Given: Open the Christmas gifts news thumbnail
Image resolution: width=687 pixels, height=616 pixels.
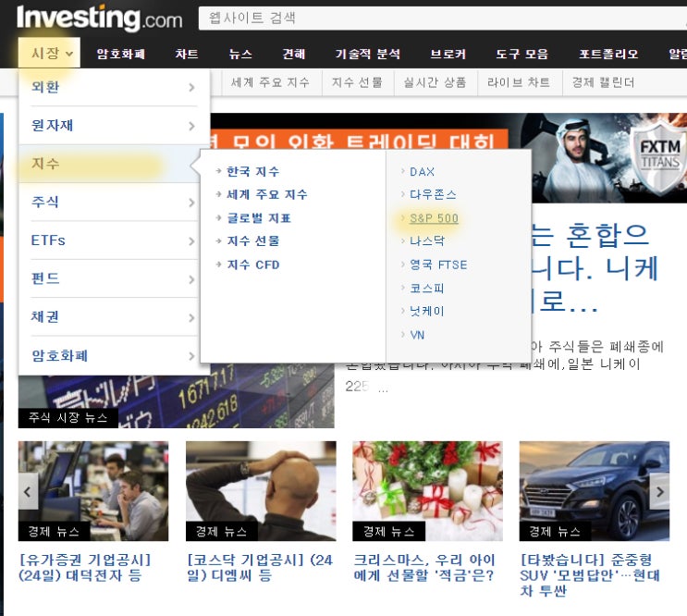Looking at the screenshot, I should click(427, 491).
